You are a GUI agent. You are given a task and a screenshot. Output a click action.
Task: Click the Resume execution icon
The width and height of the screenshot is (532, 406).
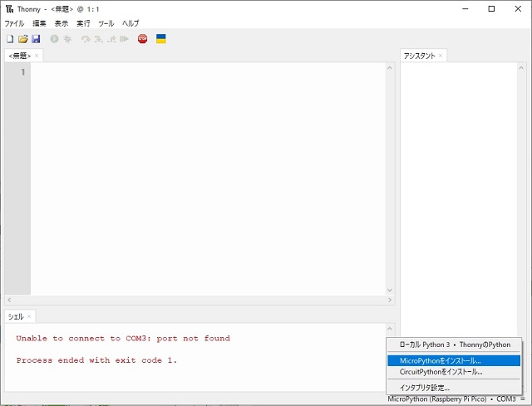coord(124,39)
